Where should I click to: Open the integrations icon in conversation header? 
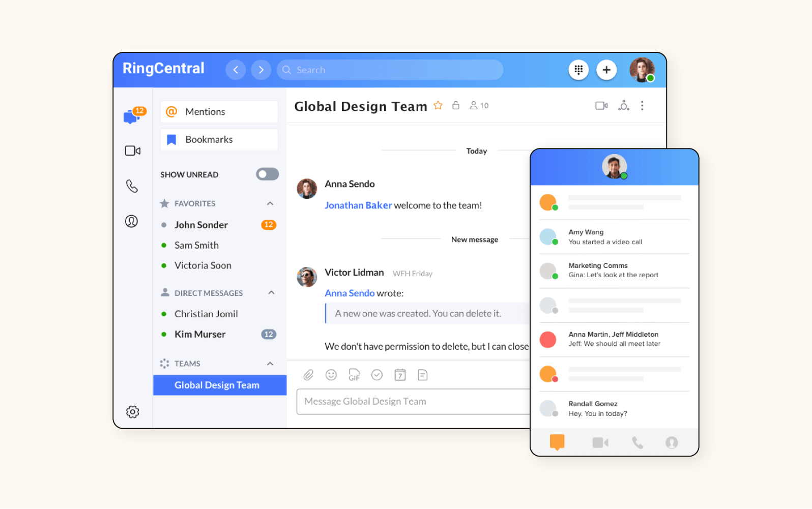point(624,105)
